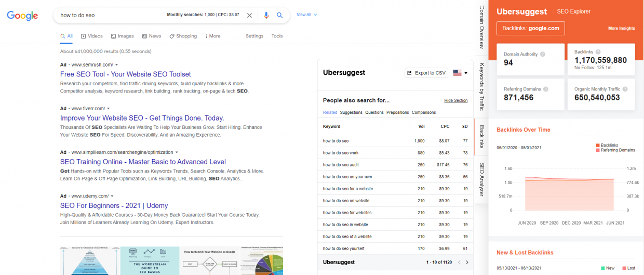This screenshot has height=275, width=644.
Task: Click the Backlinks Over Time heading
Action: pyautogui.click(x=524, y=129)
